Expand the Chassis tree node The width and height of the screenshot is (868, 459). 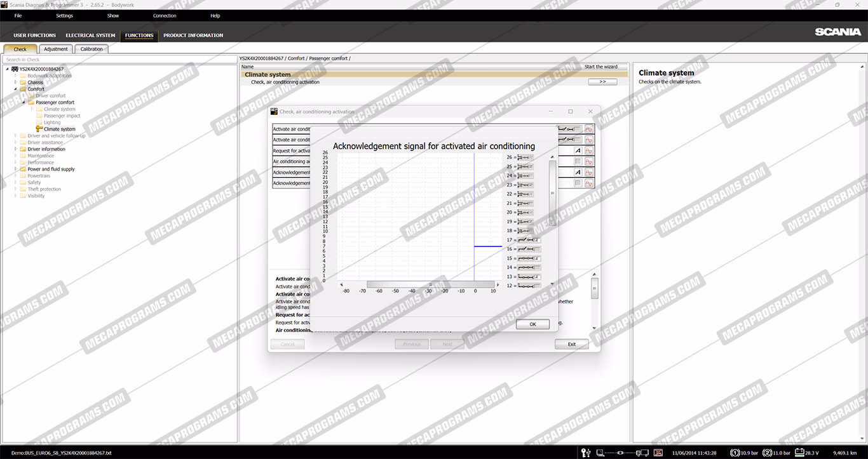[x=16, y=82]
